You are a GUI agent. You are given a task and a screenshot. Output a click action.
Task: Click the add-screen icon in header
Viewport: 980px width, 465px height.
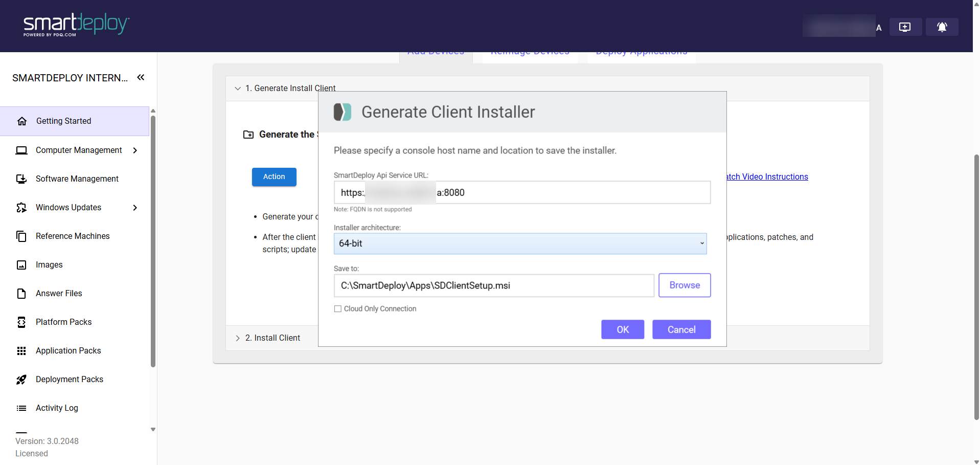pyautogui.click(x=905, y=27)
